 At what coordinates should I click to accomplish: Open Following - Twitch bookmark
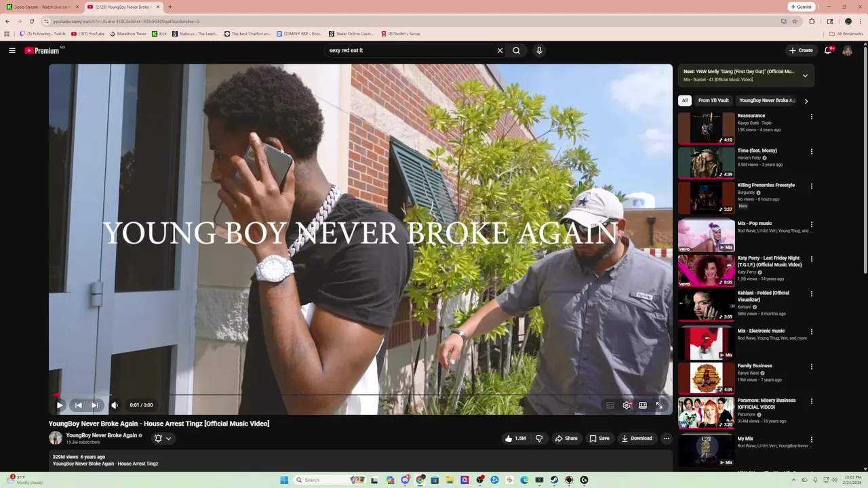click(43, 34)
